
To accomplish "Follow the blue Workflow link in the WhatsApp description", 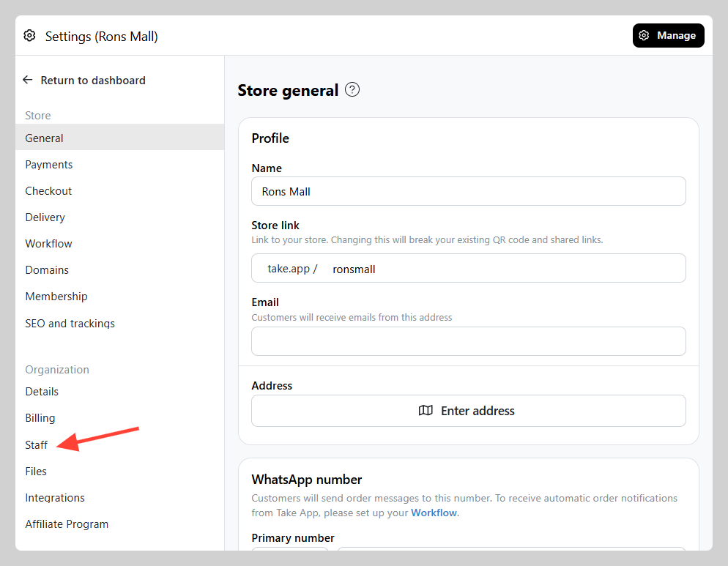I will point(434,513).
